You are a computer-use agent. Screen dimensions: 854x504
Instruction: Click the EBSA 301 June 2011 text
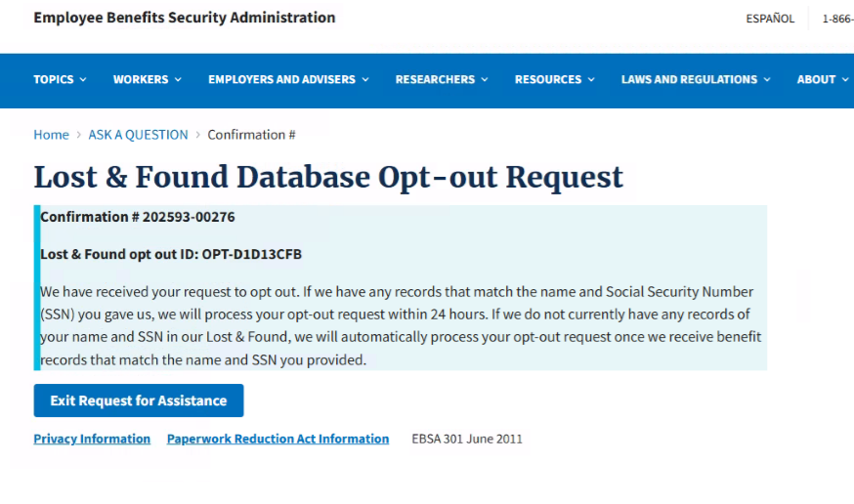pos(467,440)
